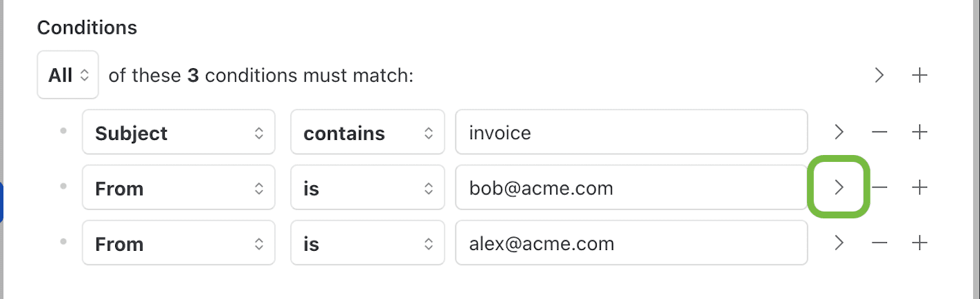This screenshot has width=980, height=299.
Task: Add a condition after the bob@acme.com row
Action: (x=919, y=187)
